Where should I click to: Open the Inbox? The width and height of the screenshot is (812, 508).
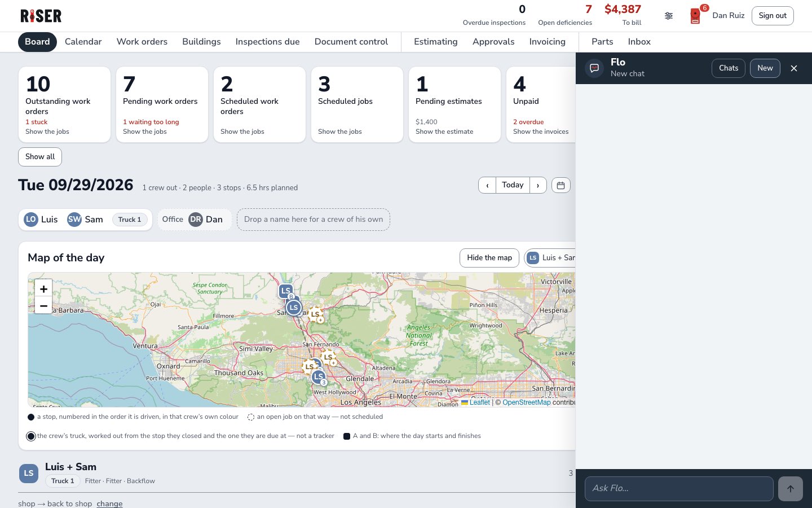click(x=639, y=42)
